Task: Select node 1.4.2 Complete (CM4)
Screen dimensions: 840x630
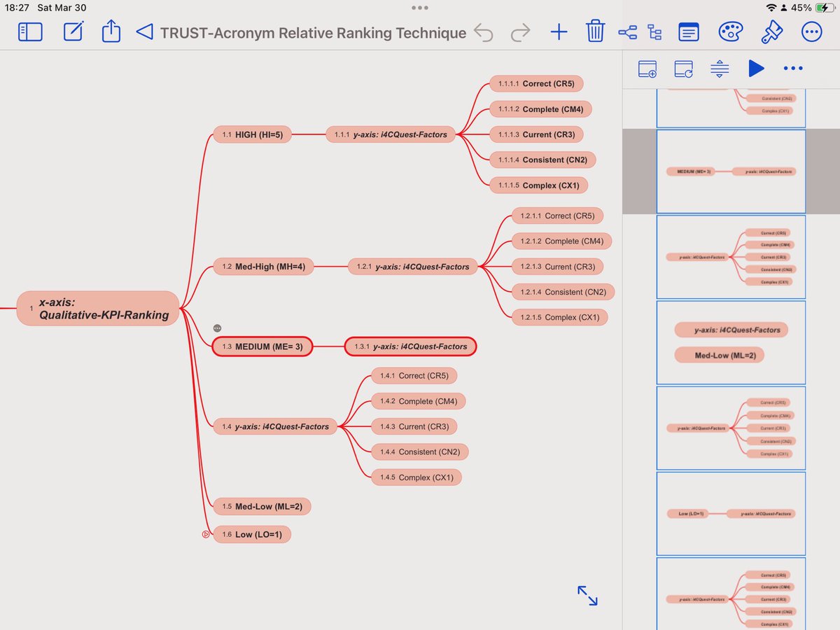Action: pos(418,401)
